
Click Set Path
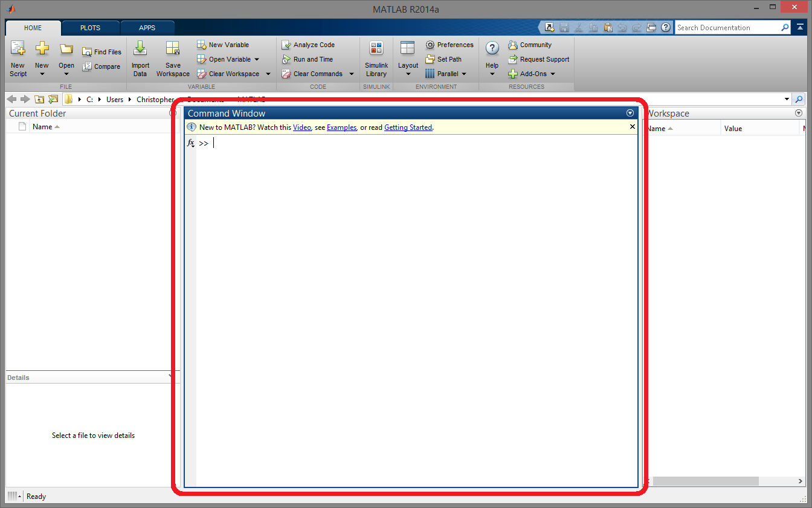coord(443,59)
